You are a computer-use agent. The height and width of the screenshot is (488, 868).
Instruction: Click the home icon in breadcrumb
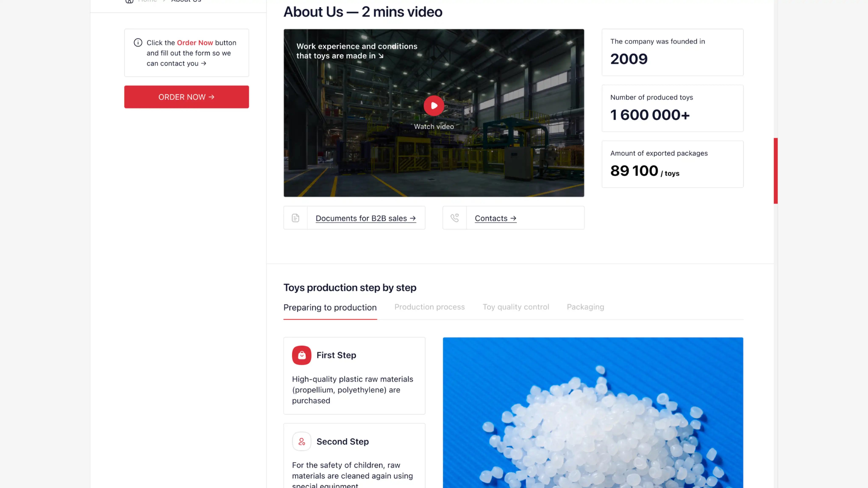pos(129,1)
